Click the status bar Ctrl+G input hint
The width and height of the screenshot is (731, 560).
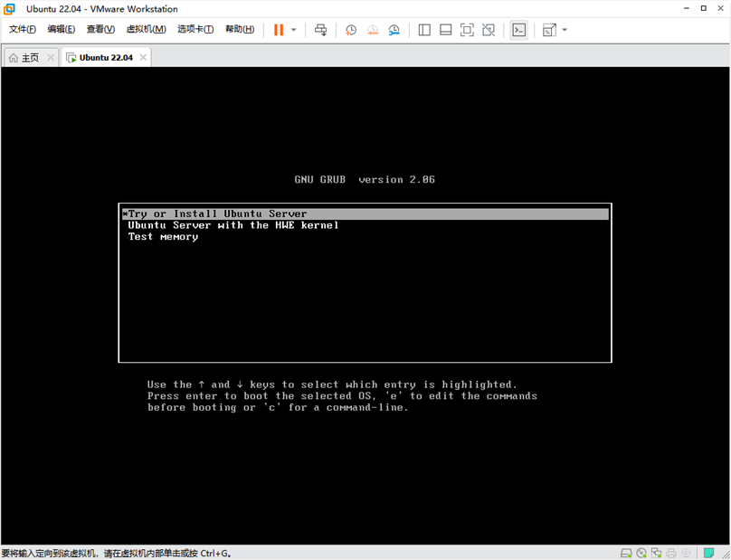click(117, 554)
